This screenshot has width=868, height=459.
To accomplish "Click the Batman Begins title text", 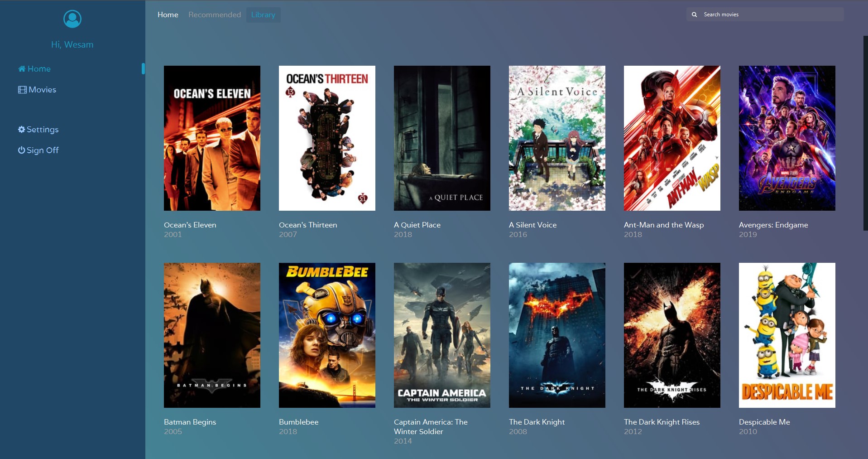I will pyautogui.click(x=190, y=422).
